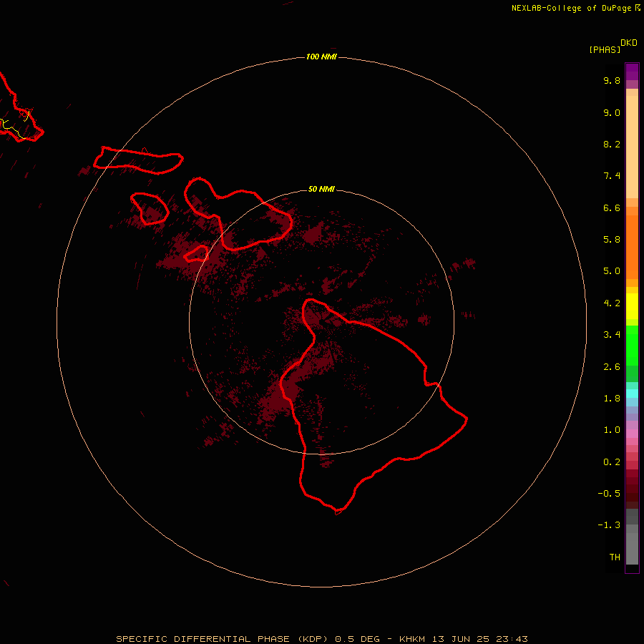644x644 pixels.
Task: Select the 8.2 scale label
Action: pyautogui.click(x=612, y=144)
